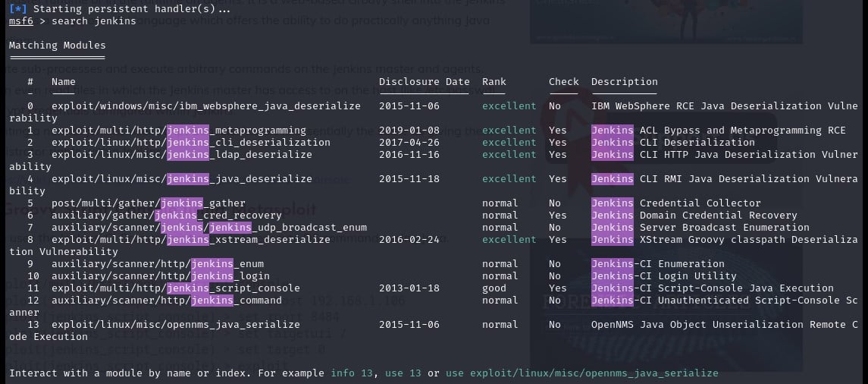Select jenkins_cli_deserialization module path
The width and height of the screenshot is (868, 384).
coord(191,143)
